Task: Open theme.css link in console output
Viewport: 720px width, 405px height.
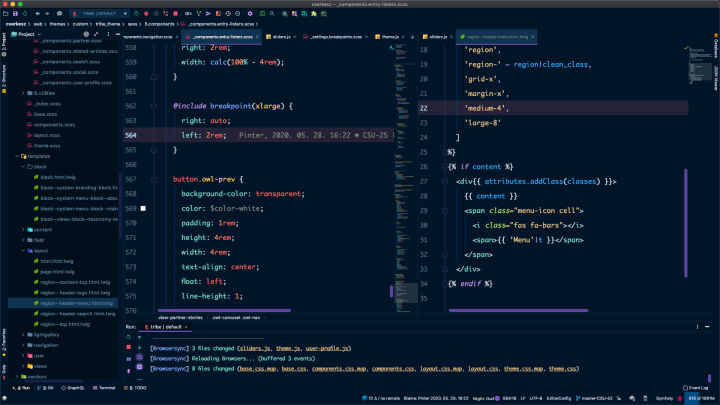Action: coord(562,369)
